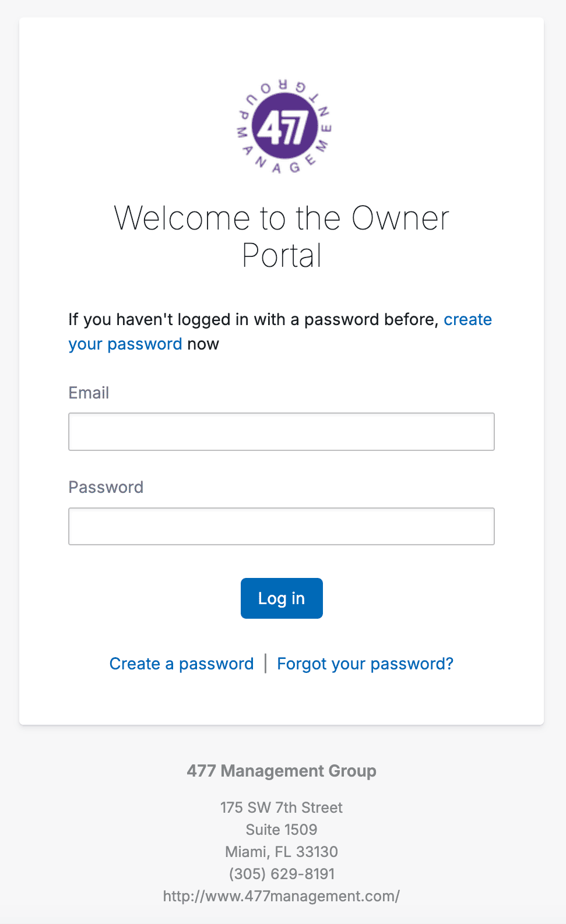Click the phone number (305) 629-8191
566x924 pixels.
pos(282,874)
